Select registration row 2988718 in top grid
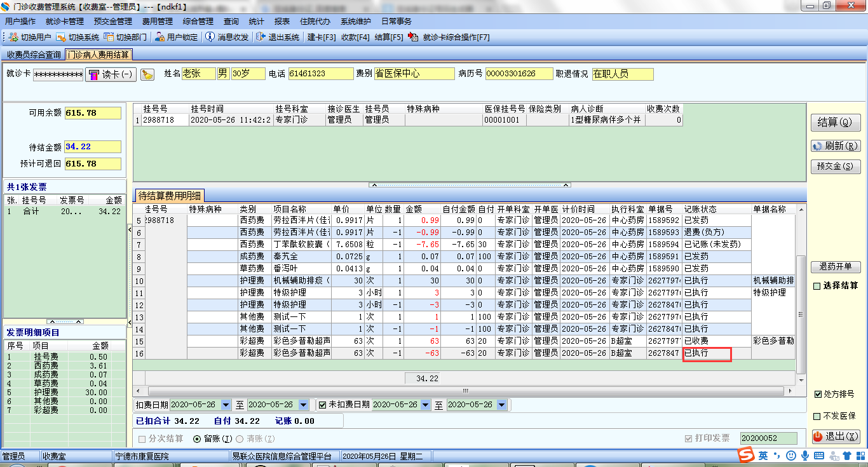Screen dimensions: 868x467 tap(408, 119)
